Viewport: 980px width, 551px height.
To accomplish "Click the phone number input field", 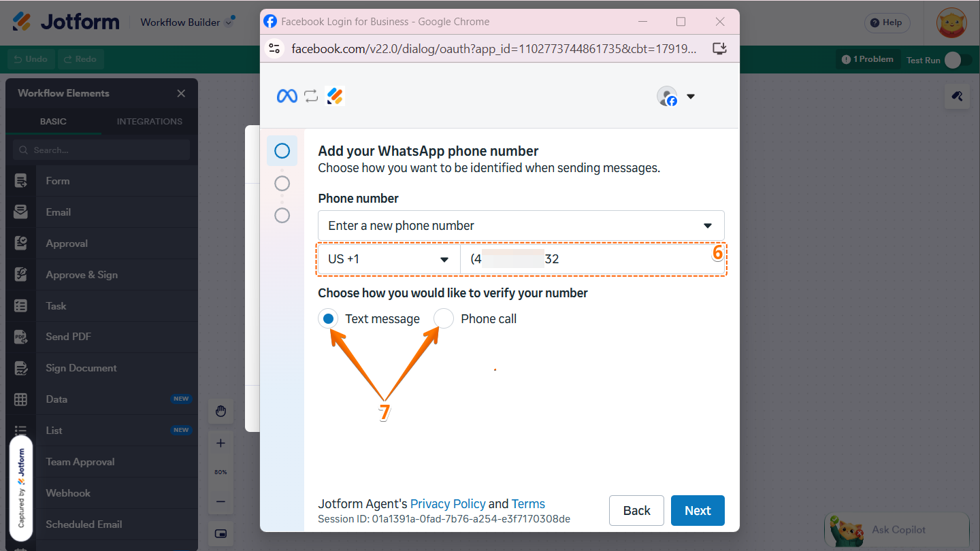I will pyautogui.click(x=592, y=259).
